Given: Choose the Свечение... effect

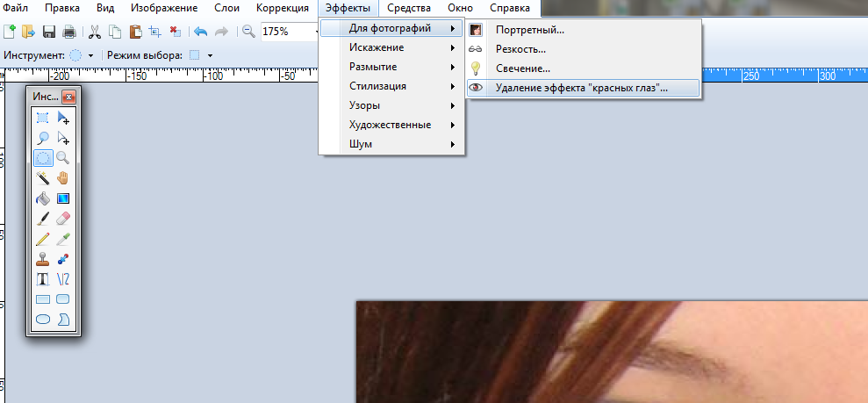Looking at the screenshot, I should [584, 68].
